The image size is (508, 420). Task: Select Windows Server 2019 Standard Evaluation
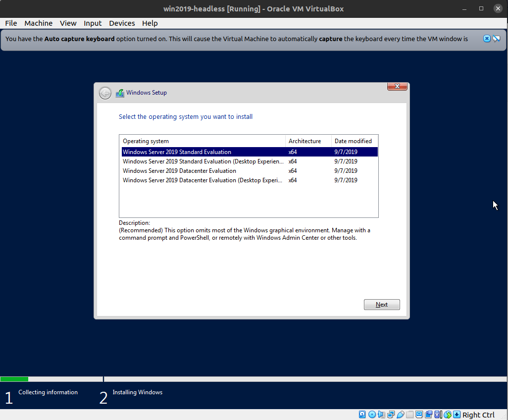click(250, 152)
